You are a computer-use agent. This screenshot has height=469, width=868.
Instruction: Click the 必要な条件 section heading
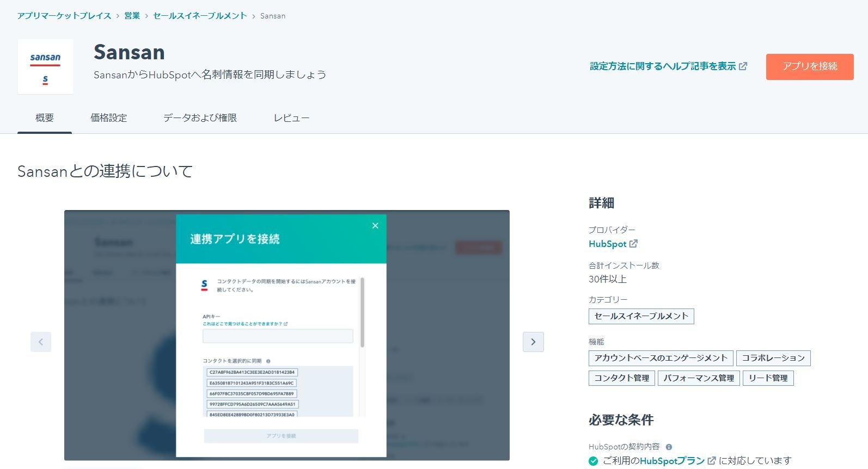click(x=621, y=420)
